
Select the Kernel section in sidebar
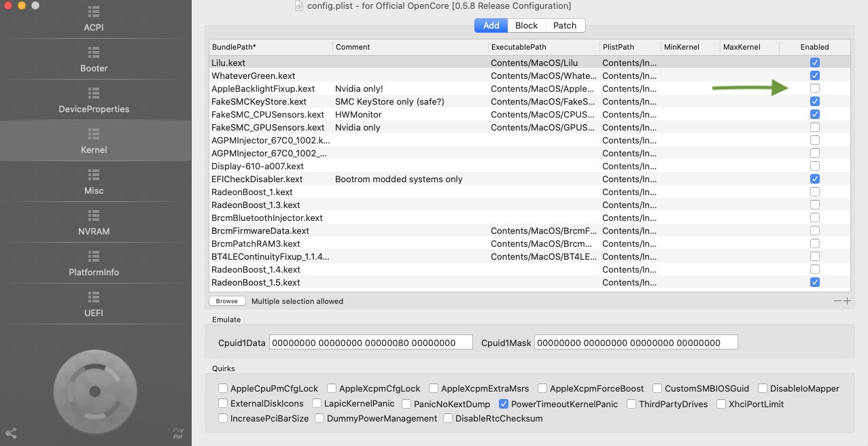[94, 141]
